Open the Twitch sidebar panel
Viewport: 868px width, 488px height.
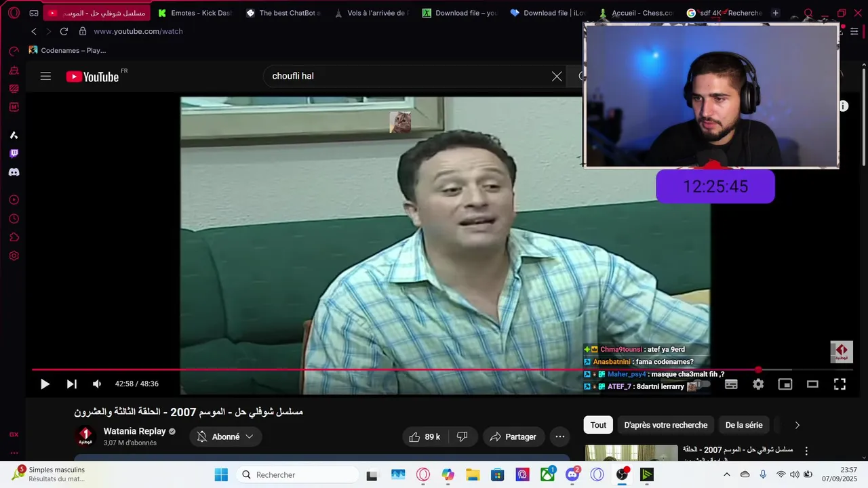[14, 154]
